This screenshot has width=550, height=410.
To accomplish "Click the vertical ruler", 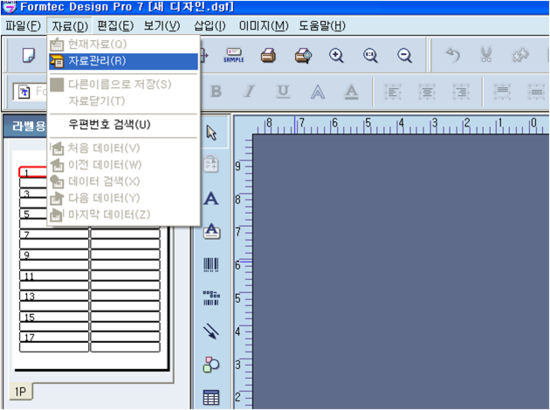I will (243, 272).
